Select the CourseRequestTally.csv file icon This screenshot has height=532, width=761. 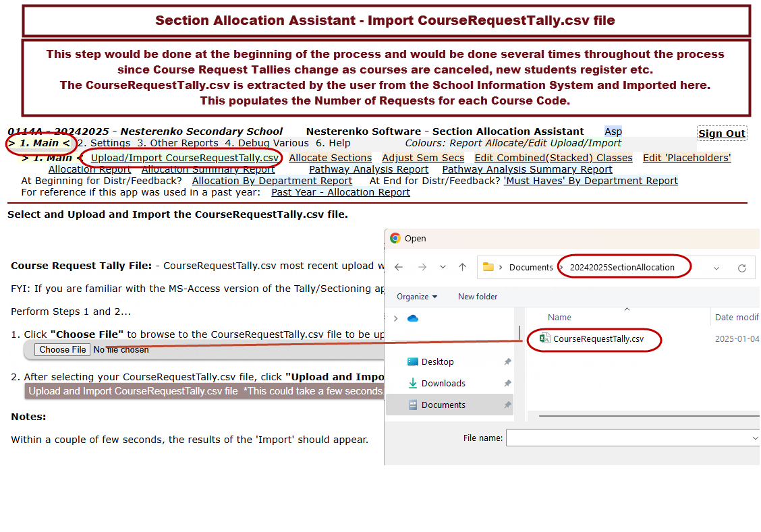(x=544, y=339)
